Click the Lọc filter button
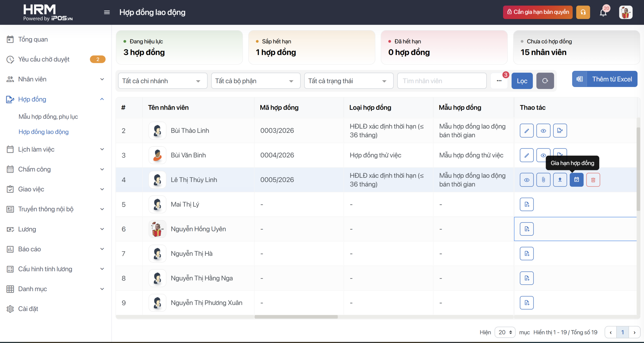644x343 pixels. pos(522,81)
